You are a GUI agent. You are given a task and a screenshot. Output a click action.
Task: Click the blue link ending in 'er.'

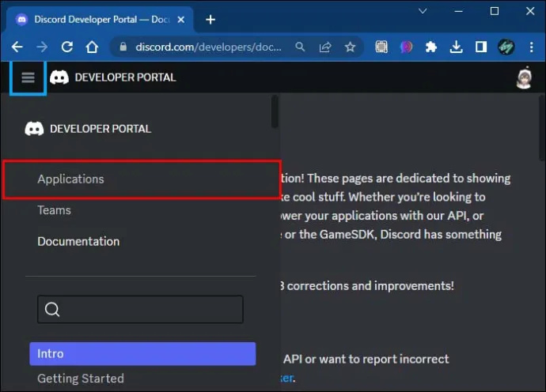tap(287, 378)
